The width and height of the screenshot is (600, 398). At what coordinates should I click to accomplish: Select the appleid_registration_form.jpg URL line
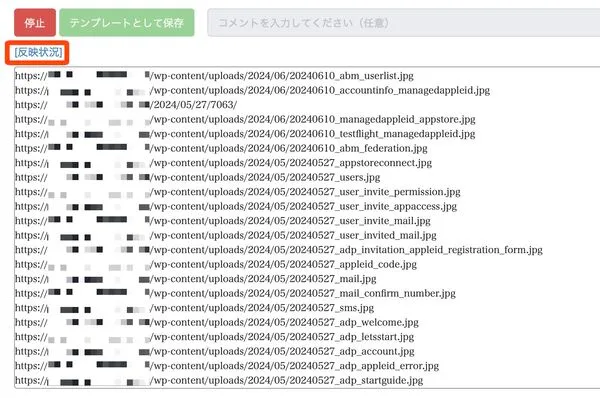pyautogui.click(x=279, y=250)
